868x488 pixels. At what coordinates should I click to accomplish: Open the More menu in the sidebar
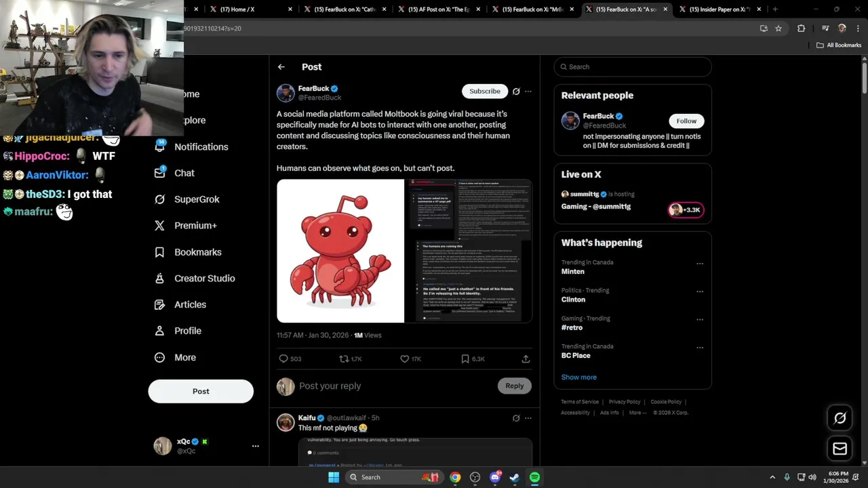176,357
